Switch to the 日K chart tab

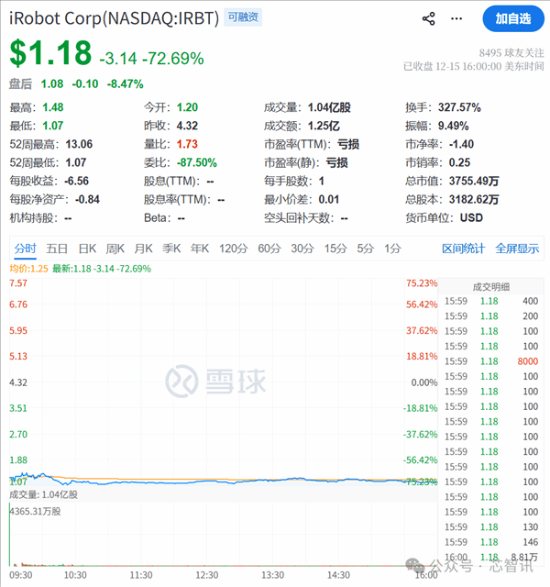point(87,249)
